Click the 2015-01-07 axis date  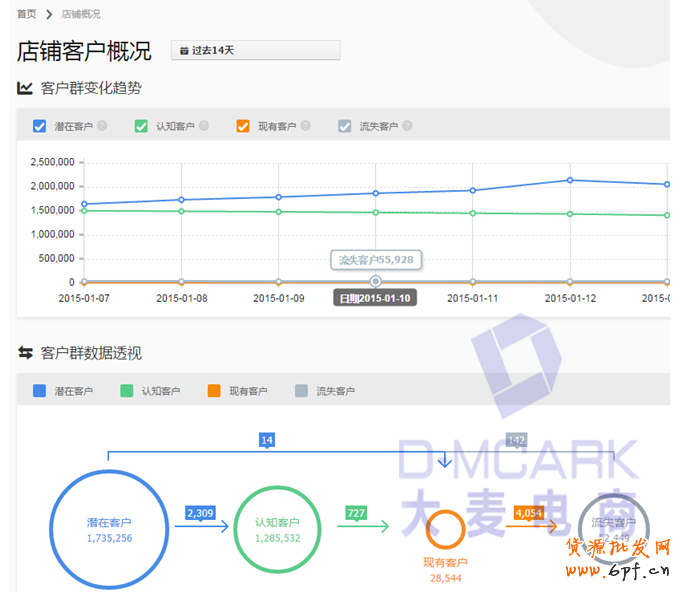pos(84,298)
